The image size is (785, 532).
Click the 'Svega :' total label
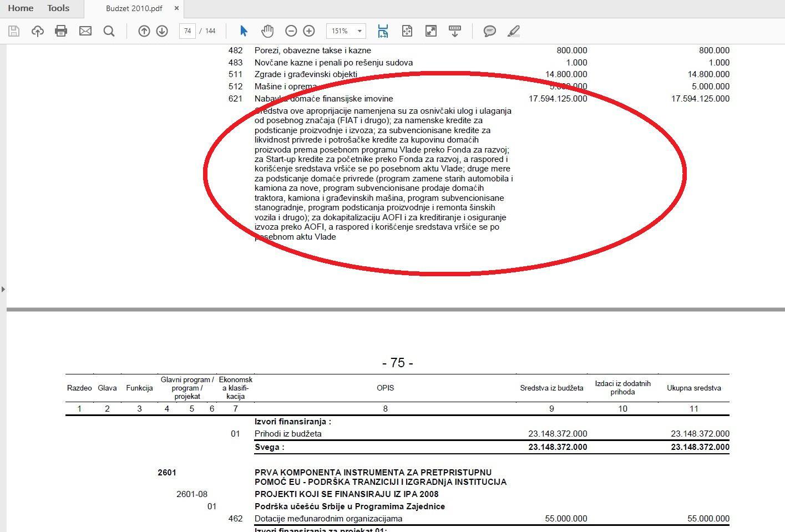[x=270, y=447]
